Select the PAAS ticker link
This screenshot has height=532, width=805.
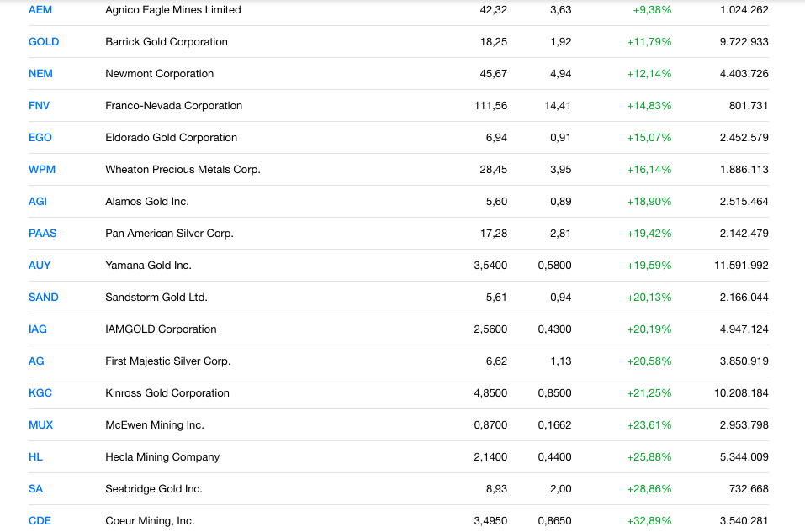43,234
